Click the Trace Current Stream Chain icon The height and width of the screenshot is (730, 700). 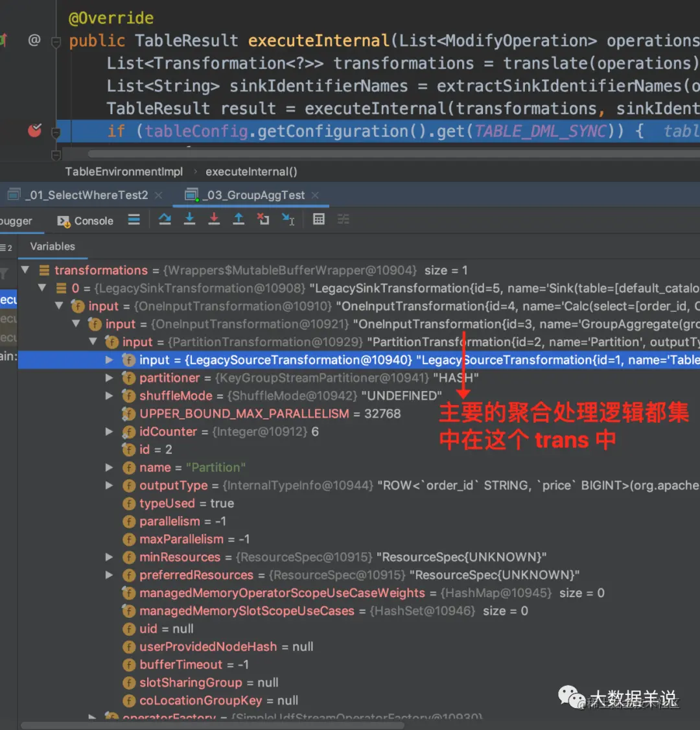coord(344,219)
